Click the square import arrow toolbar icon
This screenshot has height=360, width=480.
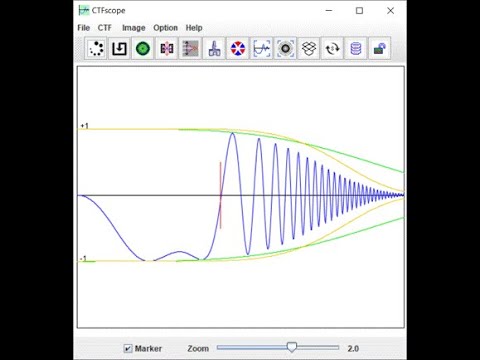pyautogui.click(x=119, y=49)
